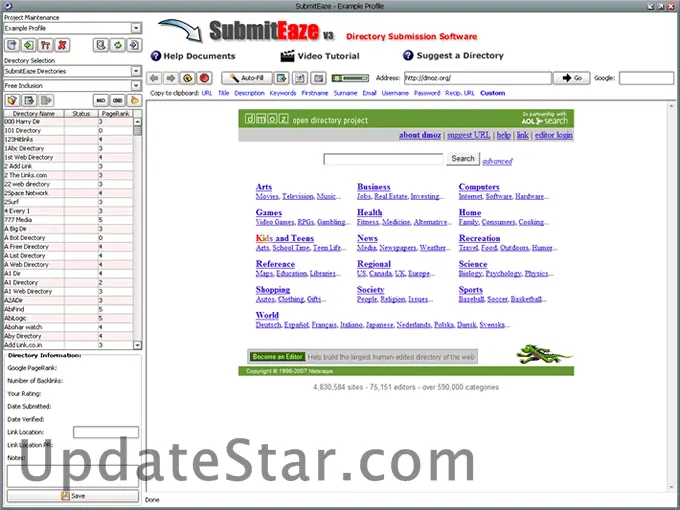The height and width of the screenshot is (510, 680).
Task: Sort by the PageRank column header
Action: tap(116, 114)
